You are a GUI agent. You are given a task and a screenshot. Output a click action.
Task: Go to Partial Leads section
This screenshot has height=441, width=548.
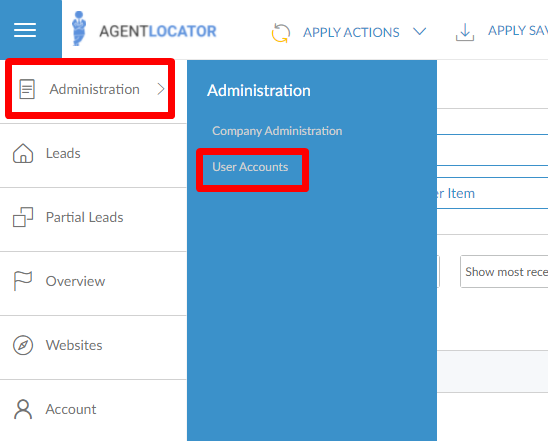(85, 217)
